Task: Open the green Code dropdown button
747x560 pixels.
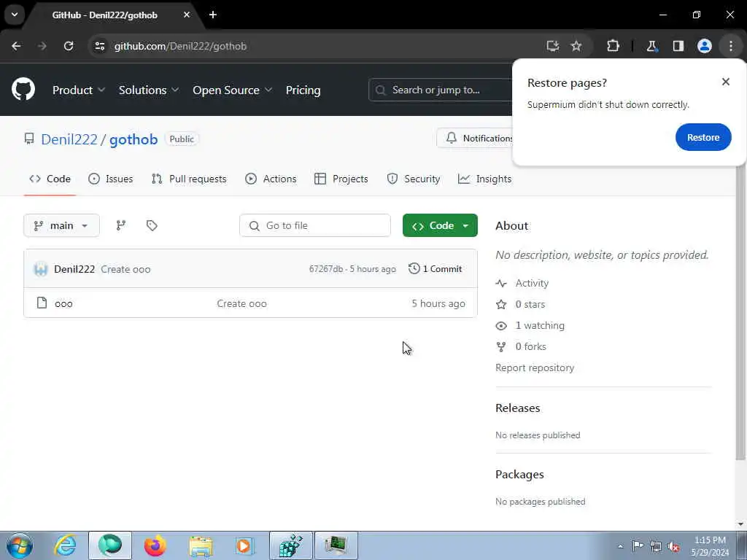Action: 440,226
